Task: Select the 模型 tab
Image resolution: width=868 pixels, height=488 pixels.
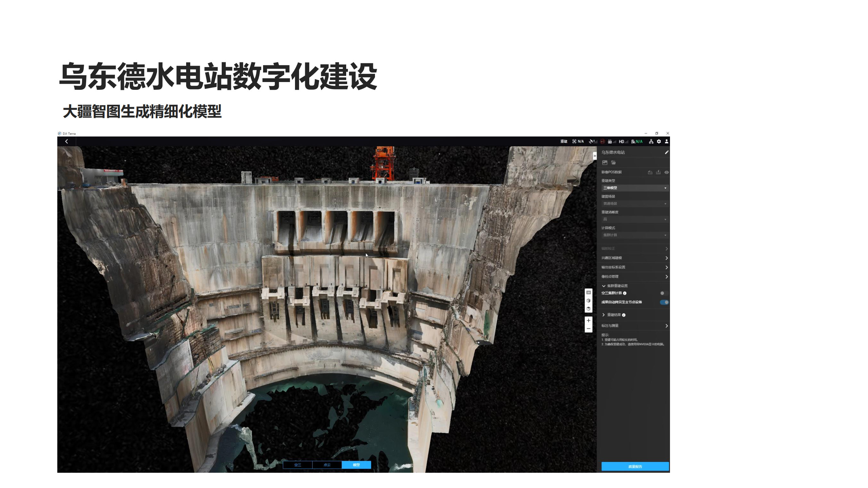Action: (x=356, y=465)
